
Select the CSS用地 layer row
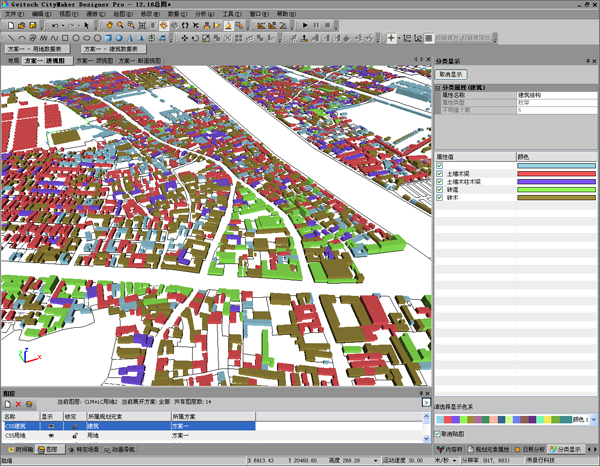(x=18, y=436)
